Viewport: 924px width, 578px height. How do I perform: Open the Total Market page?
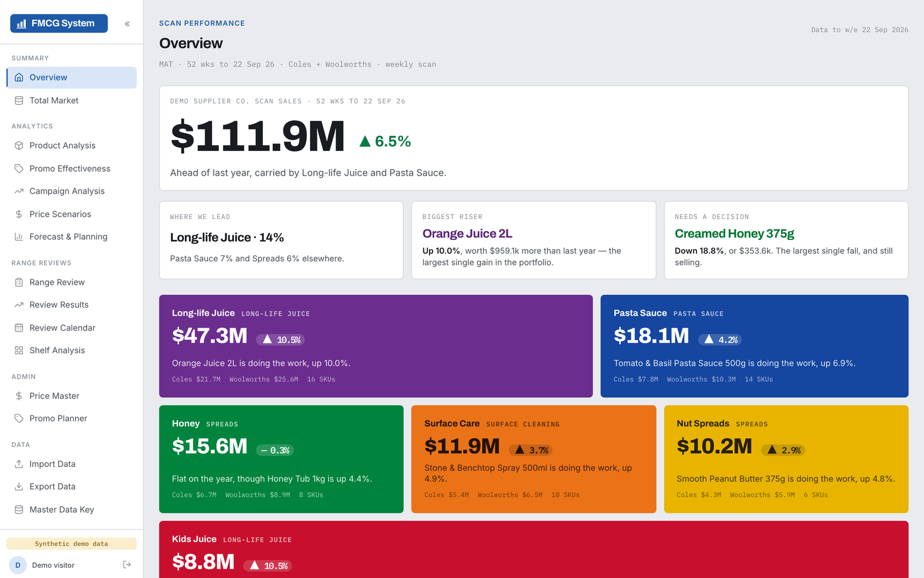tap(72, 101)
